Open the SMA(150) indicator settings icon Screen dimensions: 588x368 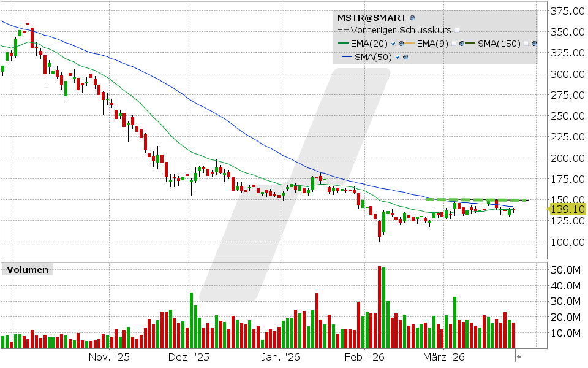[x=533, y=44]
